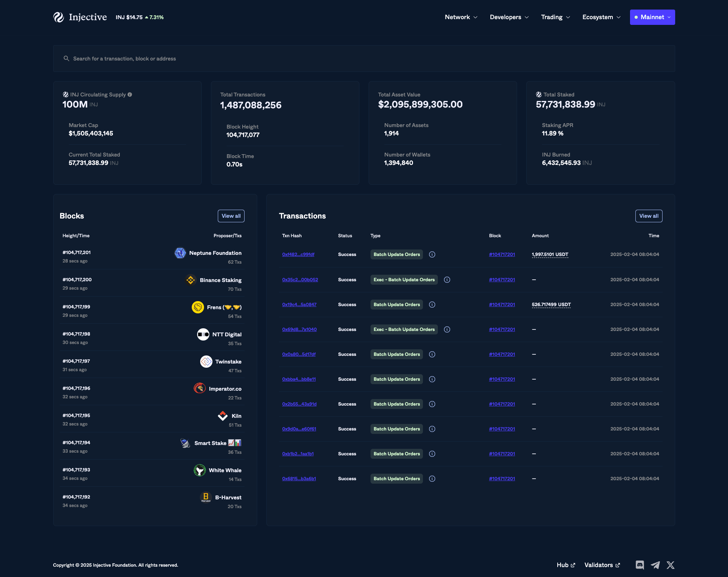This screenshot has width=728, height=577.
Task: Focus the transaction, block or address search field
Action: [364, 59]
